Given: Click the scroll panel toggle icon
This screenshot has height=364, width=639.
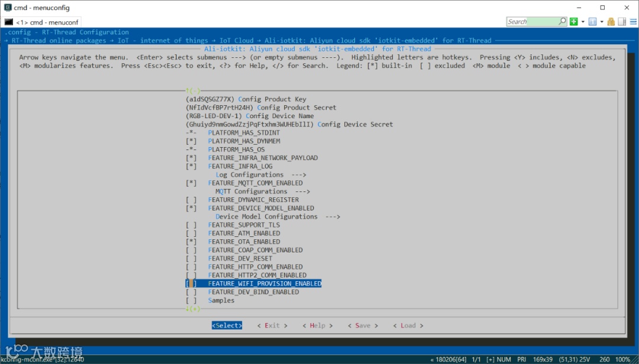Looking at the screenshot, I should click(x=622, y=22).
